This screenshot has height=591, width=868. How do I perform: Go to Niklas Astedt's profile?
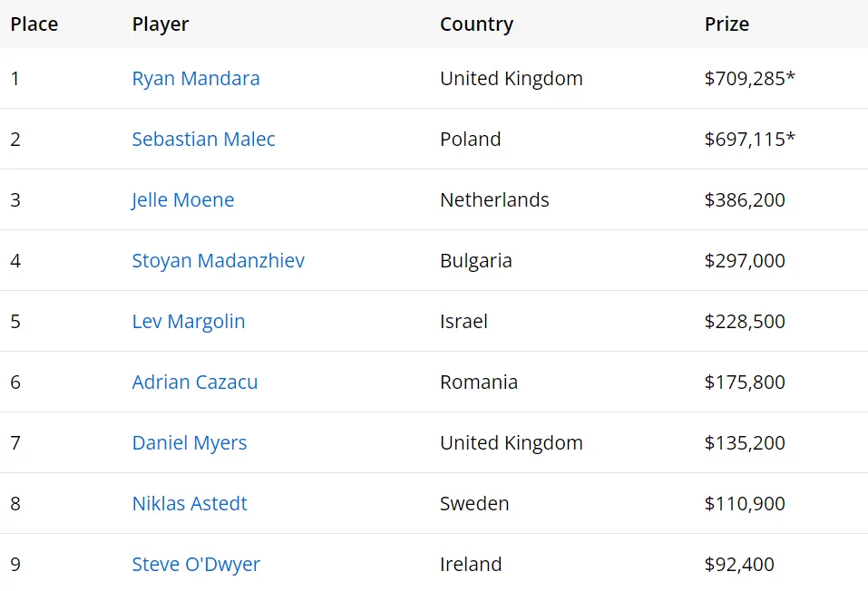click(x=189, y=504)
